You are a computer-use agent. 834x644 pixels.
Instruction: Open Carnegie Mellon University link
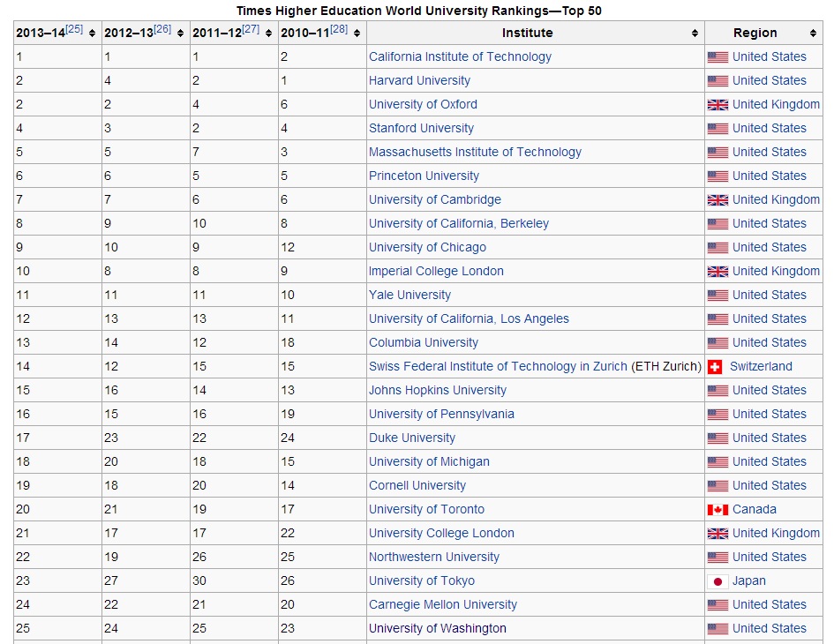click(443, 604)
